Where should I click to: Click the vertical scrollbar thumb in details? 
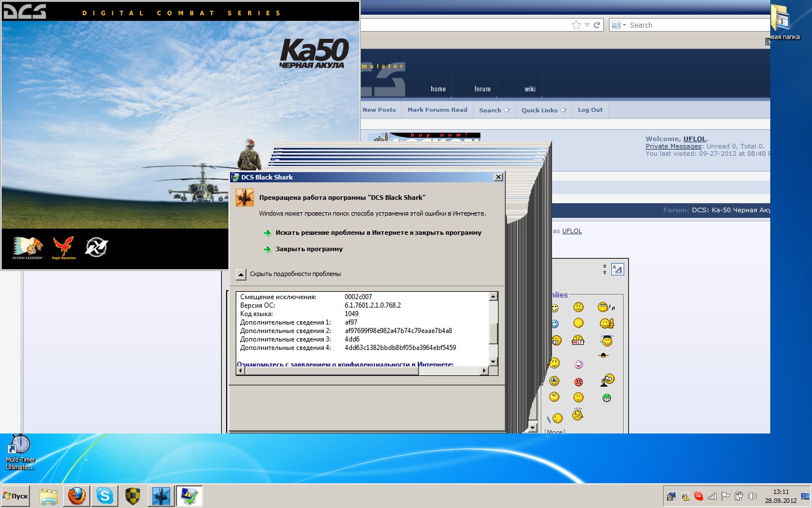click(x=493, y=333)
